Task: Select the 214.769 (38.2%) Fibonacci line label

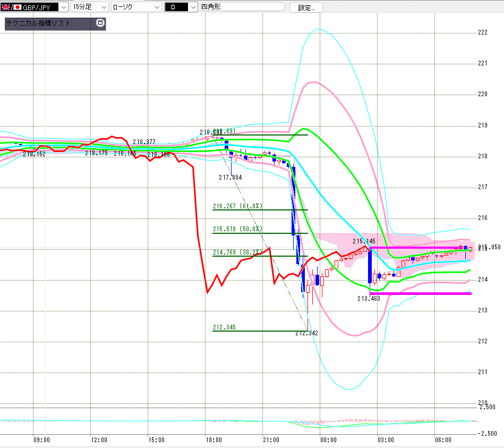Action: click(237, 252)
